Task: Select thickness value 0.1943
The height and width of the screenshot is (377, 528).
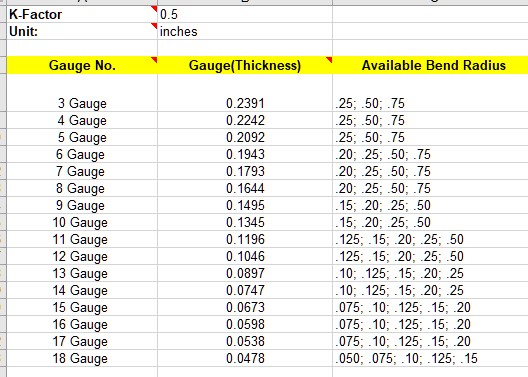Action: (x=245, y=154)
